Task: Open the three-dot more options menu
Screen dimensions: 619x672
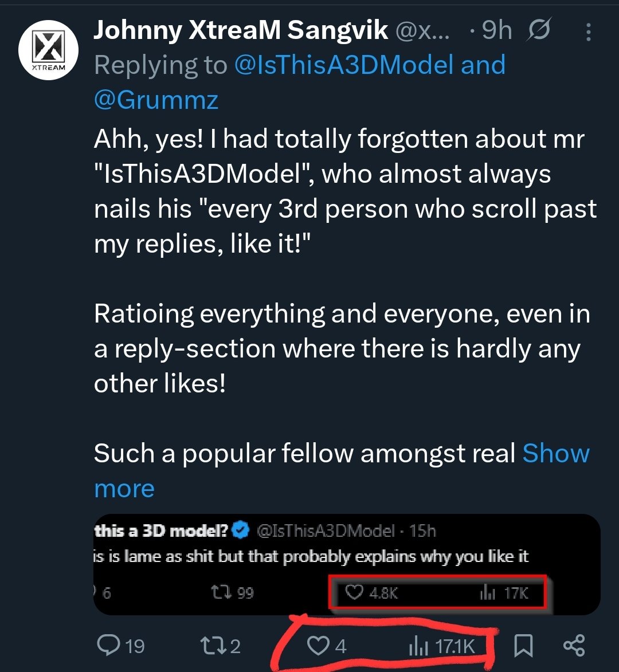Action: click(589, 32)
